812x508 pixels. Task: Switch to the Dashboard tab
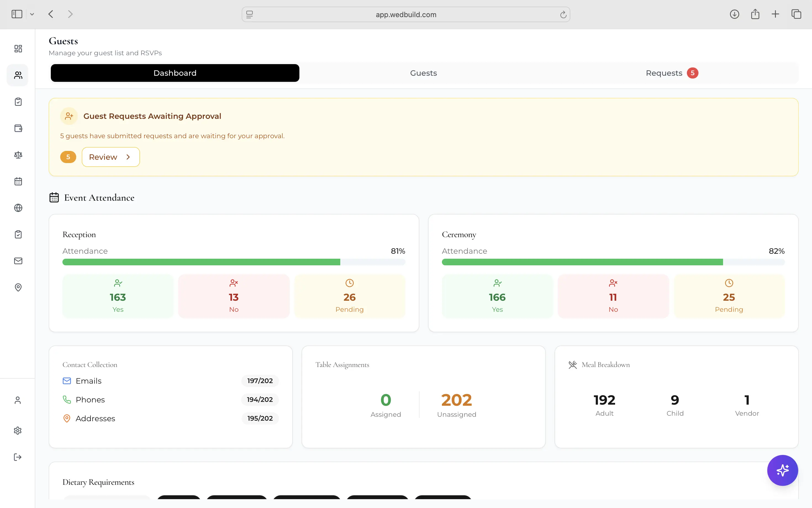tap(175, 73)
